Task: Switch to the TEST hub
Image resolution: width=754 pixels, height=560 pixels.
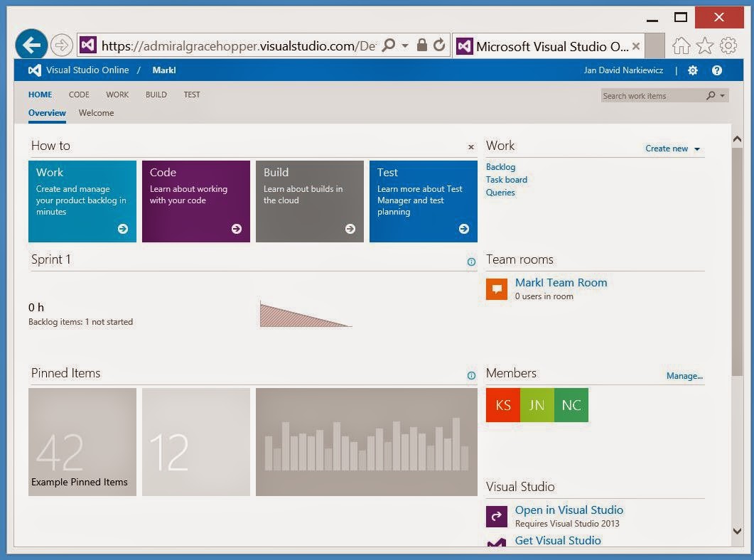Action: tap(192, 95)
